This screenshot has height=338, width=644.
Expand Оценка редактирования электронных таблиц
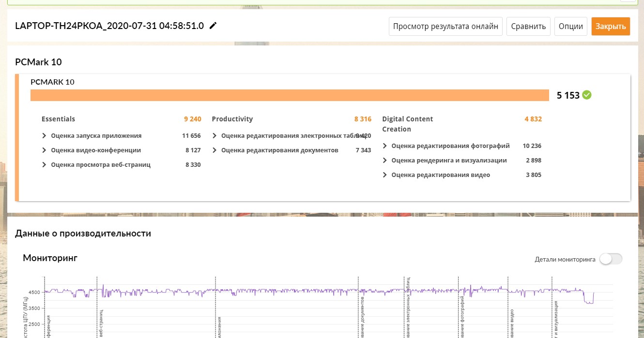tap(215, 136)
